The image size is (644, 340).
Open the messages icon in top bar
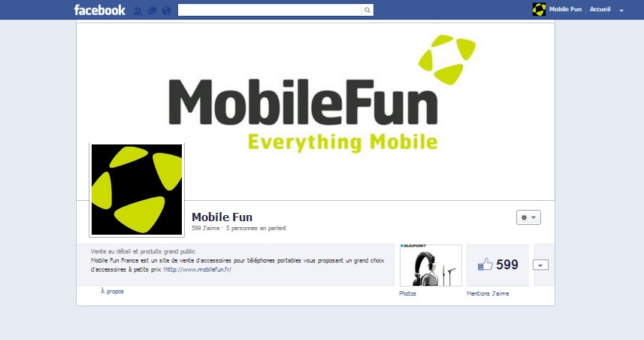(152, 11)
